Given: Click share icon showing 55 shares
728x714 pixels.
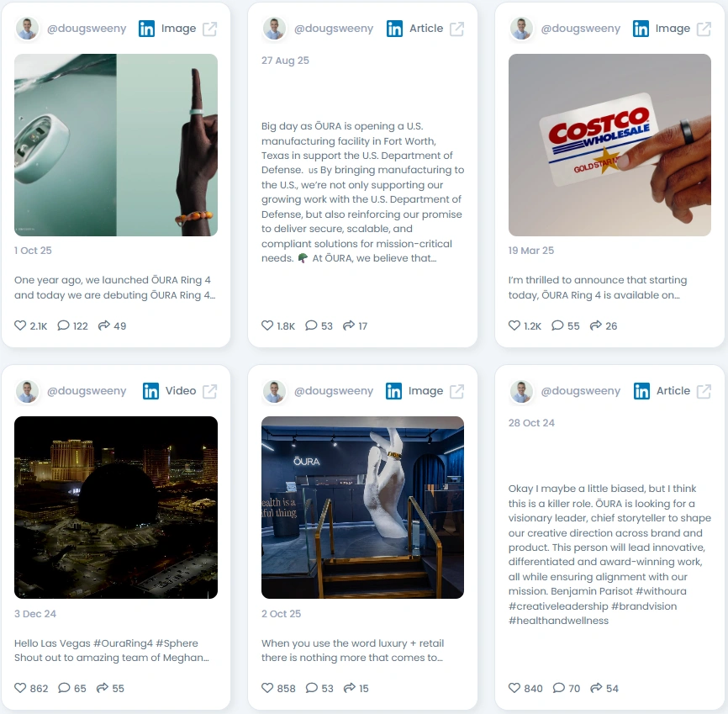Looking at the screenshot, I should pyautogui.click(x=103, y=688).
